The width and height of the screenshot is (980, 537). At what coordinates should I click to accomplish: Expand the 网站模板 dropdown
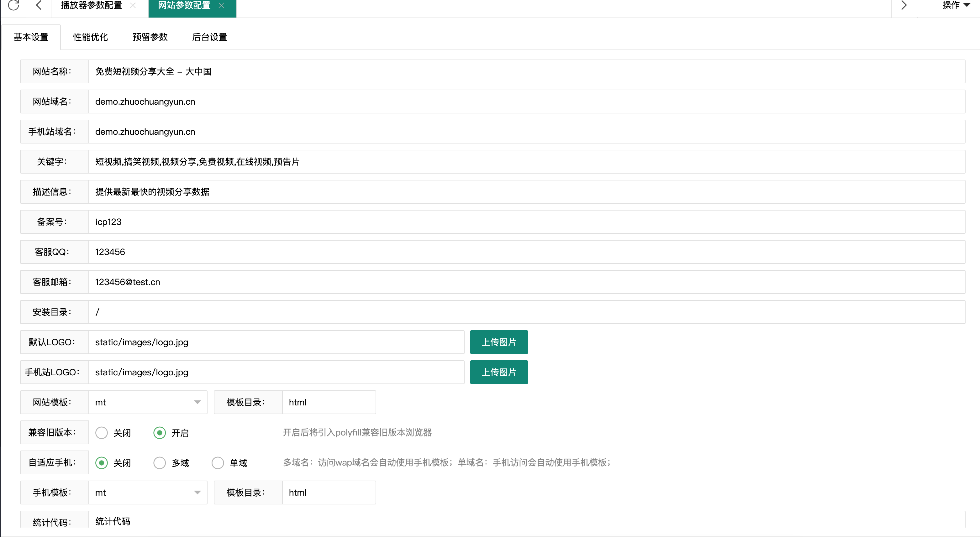point(148,402)
